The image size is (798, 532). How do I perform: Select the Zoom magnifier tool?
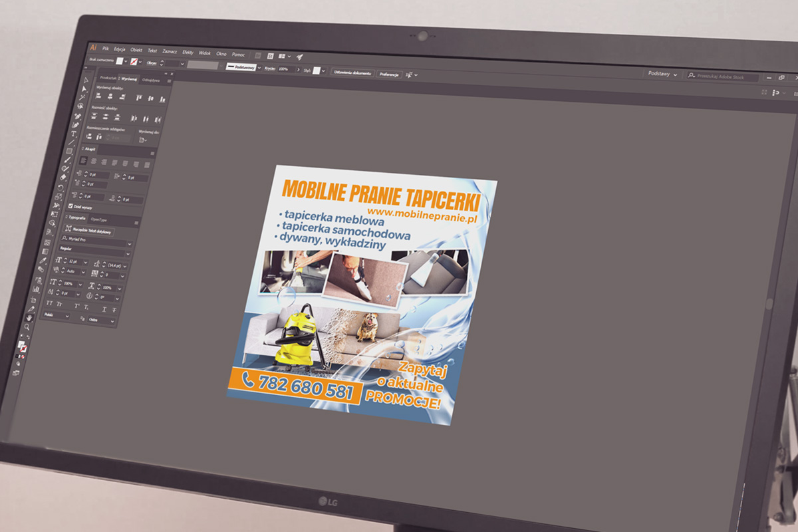click(27, 327)
